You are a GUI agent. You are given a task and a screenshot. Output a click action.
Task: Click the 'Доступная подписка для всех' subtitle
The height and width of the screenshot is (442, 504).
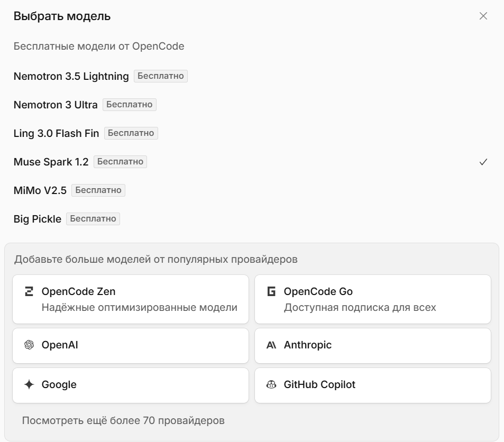click(360, 308)
